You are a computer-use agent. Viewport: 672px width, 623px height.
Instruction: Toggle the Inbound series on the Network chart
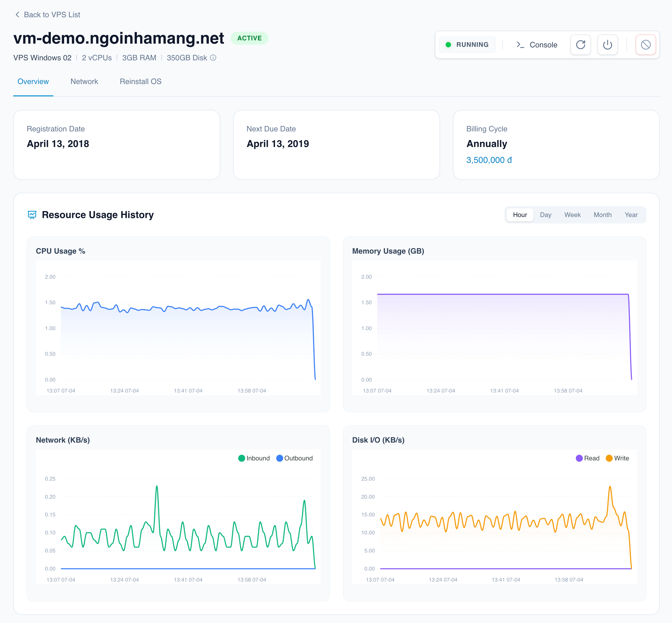[x=254, y=458]
